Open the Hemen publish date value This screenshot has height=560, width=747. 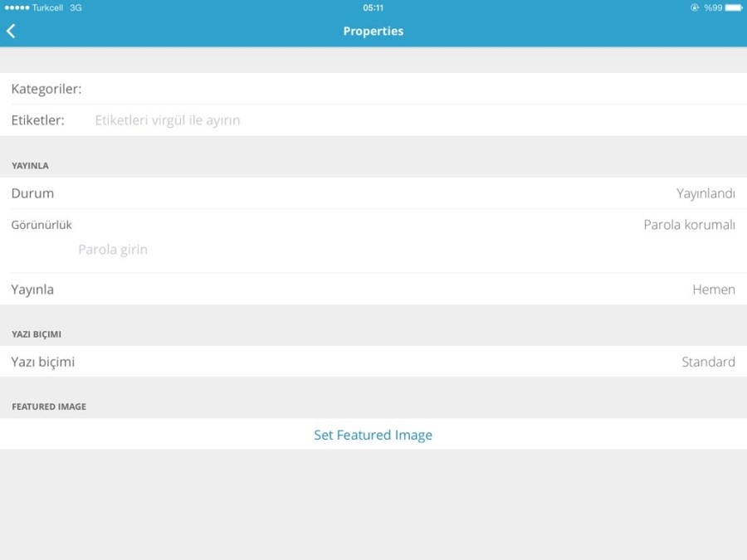(714, 290)
